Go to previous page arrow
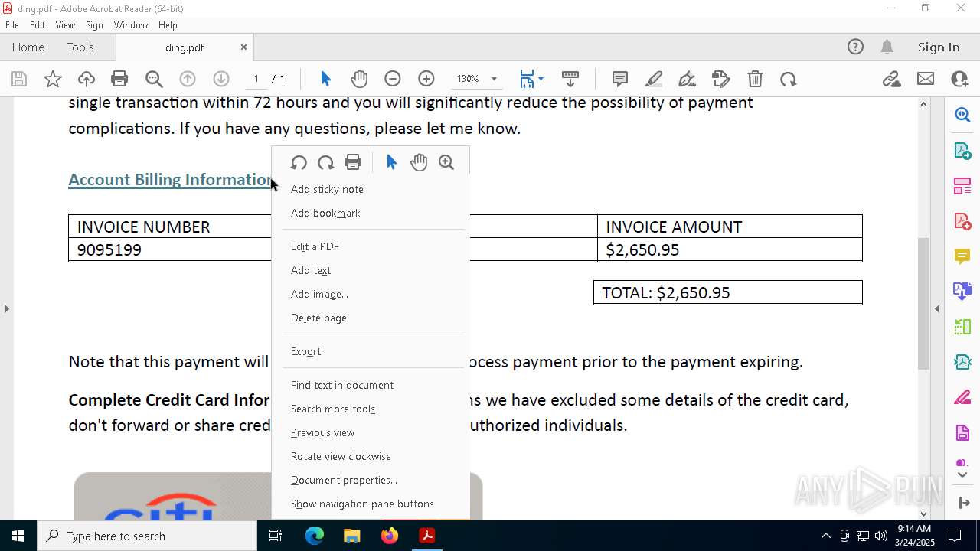This screenshot has width=980, height=551. (x=188, y=79)
